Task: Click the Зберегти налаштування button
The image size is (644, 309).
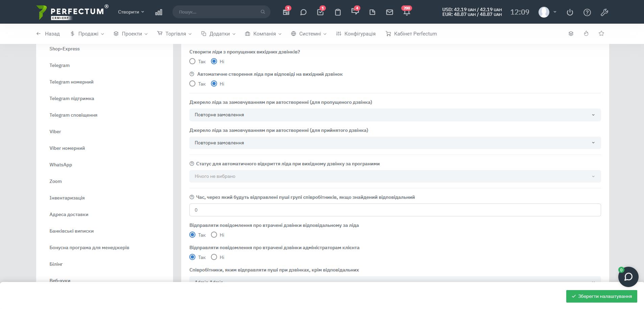Action: coord(601,296)
